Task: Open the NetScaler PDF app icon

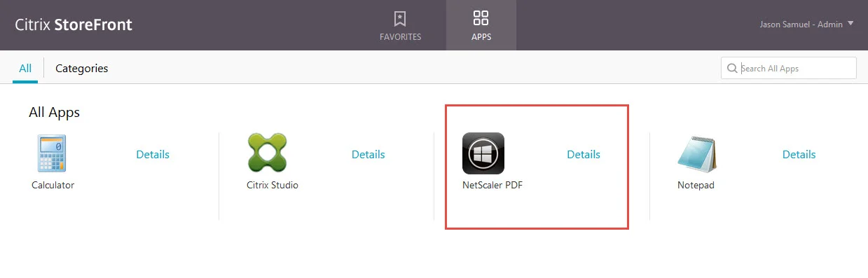Action: coord(483,153)
